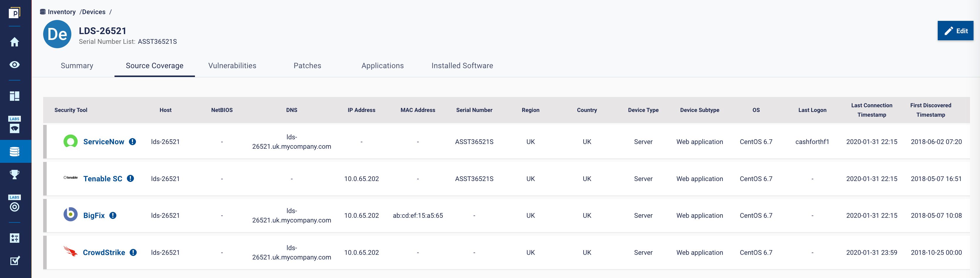Click the info icon beside ServiceNow
Screen dimensions: 980x278
pyautogui.click(x=132, y=142)
